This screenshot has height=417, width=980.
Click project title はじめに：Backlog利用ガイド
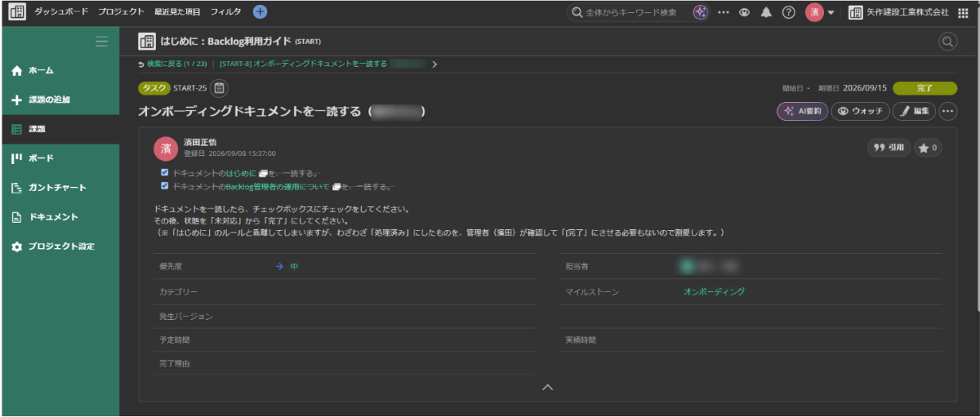tap(225, 42)
